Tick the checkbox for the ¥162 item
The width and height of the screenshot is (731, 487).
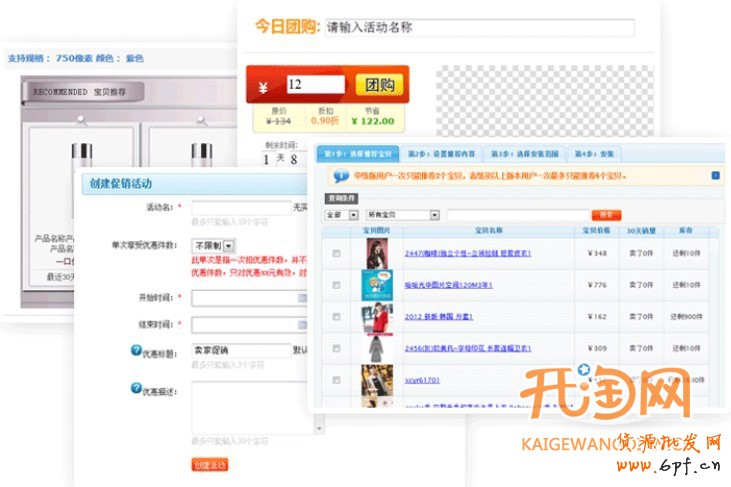[336, 317]
